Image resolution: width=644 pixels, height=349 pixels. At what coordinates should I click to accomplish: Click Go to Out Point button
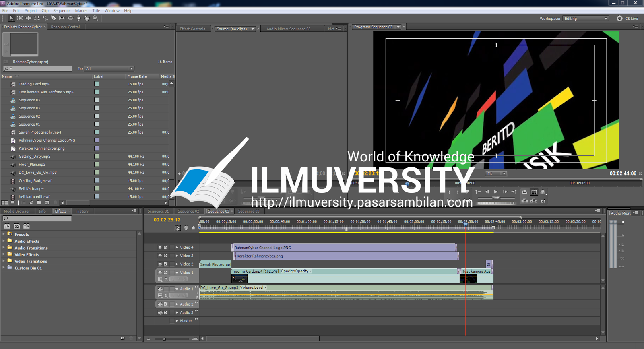pos(514,192)
